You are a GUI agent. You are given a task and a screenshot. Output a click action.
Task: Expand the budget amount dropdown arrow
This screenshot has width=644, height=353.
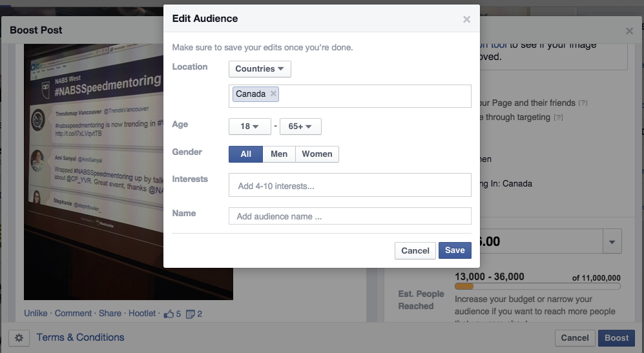pos(612,241)
